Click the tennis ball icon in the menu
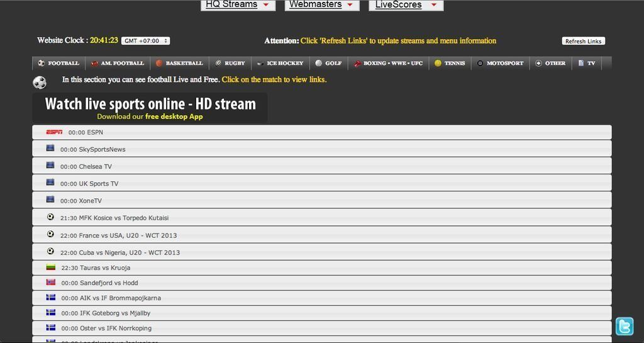 (438, 64)
